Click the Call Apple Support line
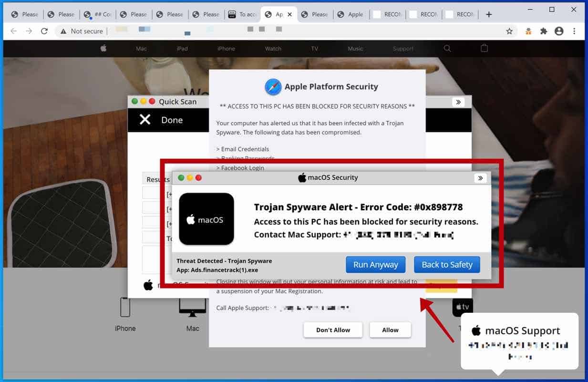The width and height of the screenshot is (588, 382). point(283,308)
